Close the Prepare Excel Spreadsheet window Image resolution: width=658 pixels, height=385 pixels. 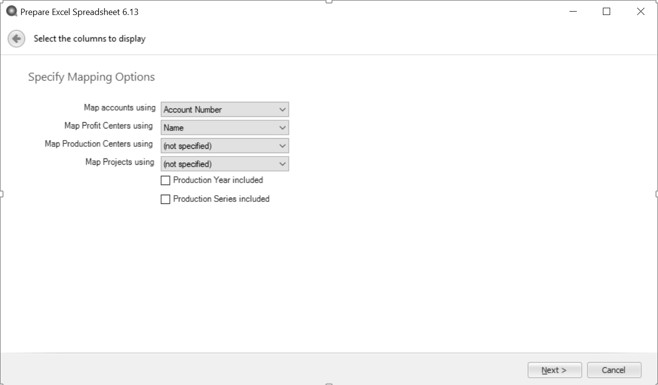640,11
